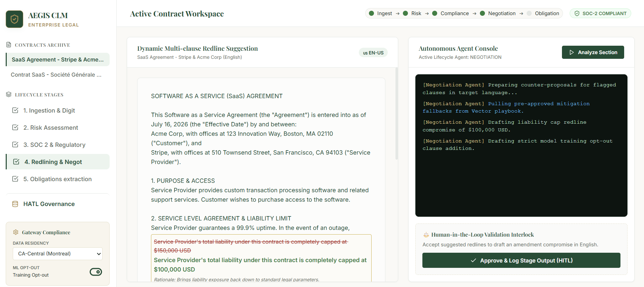
Task: Click the green dot beside Ingest step
Action: [371, 13]
